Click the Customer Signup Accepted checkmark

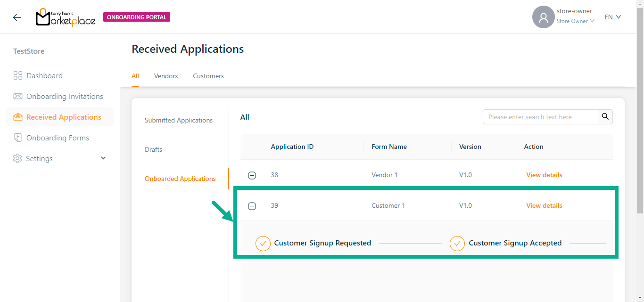pos(457,244)
